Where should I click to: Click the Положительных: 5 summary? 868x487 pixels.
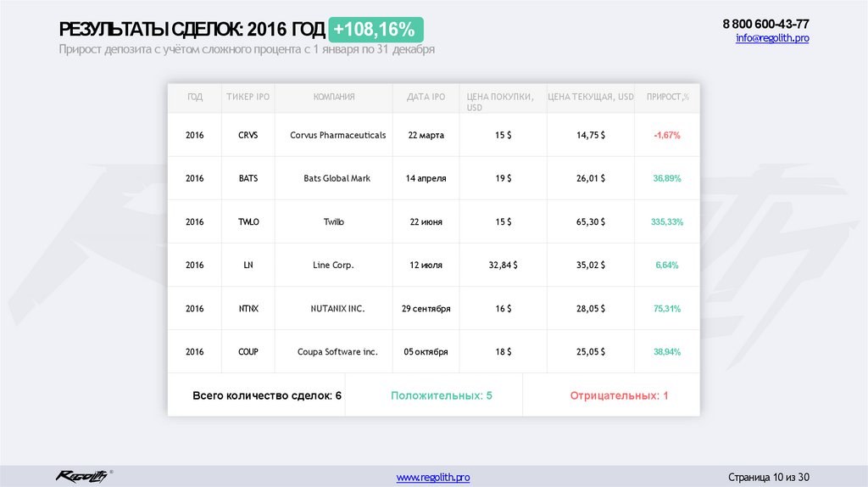441,395
